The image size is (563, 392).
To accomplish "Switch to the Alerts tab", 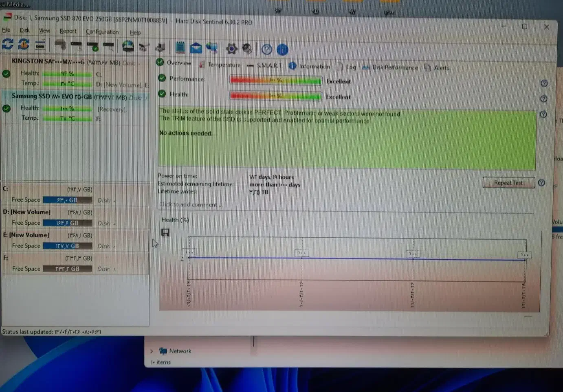I will 437,68.
